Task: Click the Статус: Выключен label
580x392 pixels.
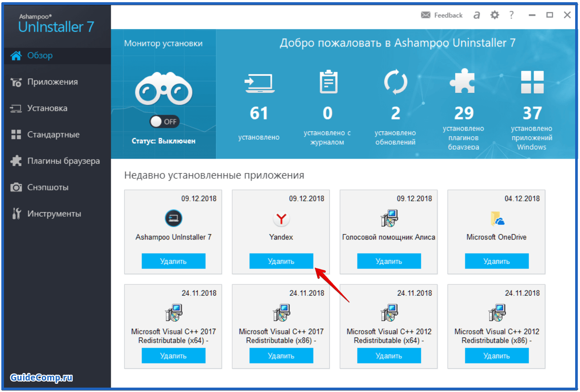Action: (x=163, y=141)
